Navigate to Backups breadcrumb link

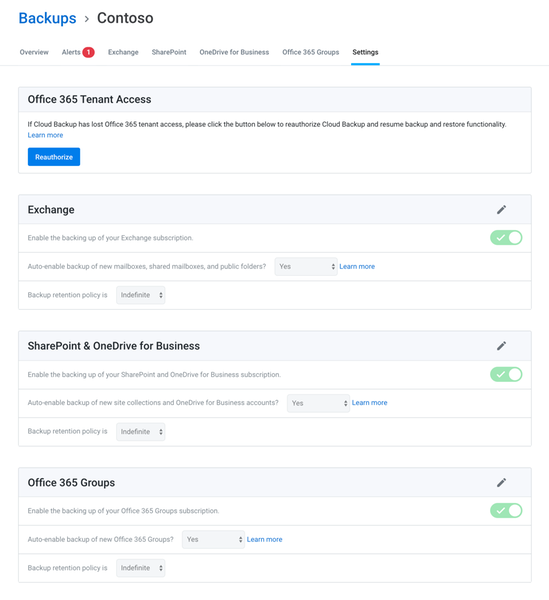(47, 18)
